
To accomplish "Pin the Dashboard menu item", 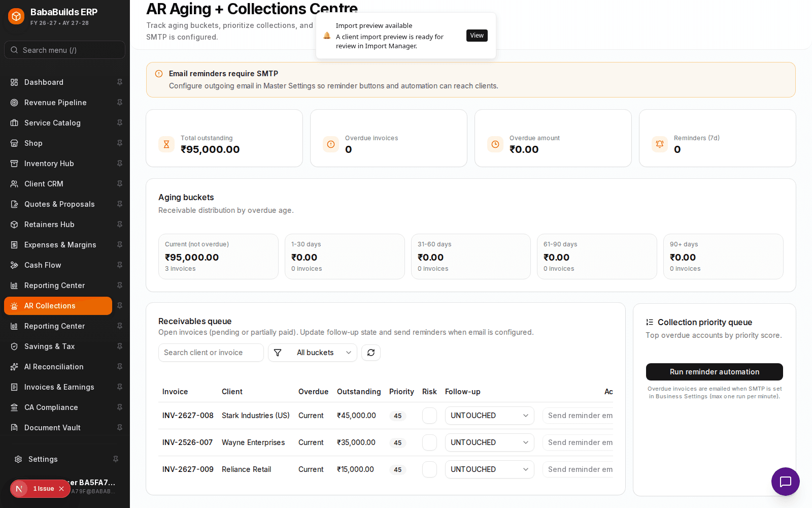I will (x=120, y=82).
